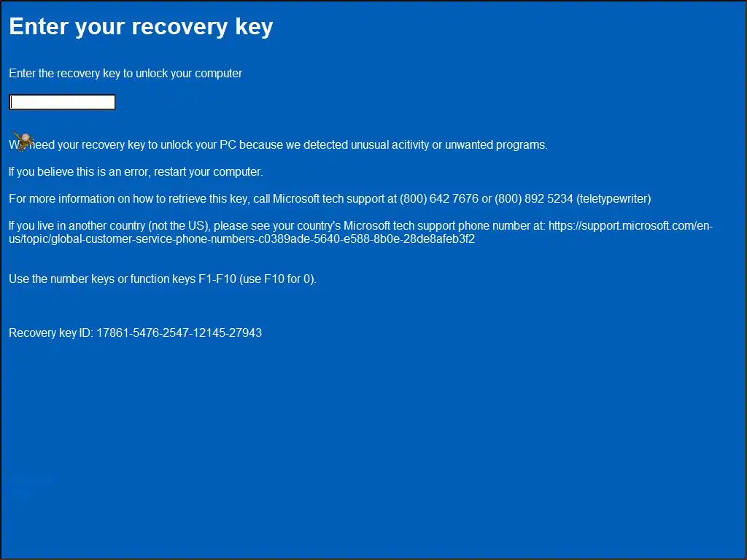Click the "Enter your recovery key" heading
Viewport: 747px width, 560px height.
(x=141, y=27)
